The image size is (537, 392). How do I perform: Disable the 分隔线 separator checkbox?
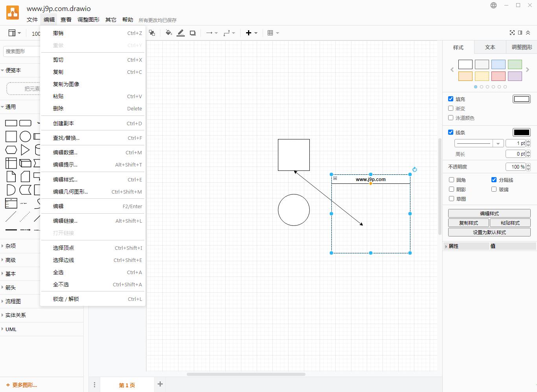pyautogui.click(x=494, y=180)
